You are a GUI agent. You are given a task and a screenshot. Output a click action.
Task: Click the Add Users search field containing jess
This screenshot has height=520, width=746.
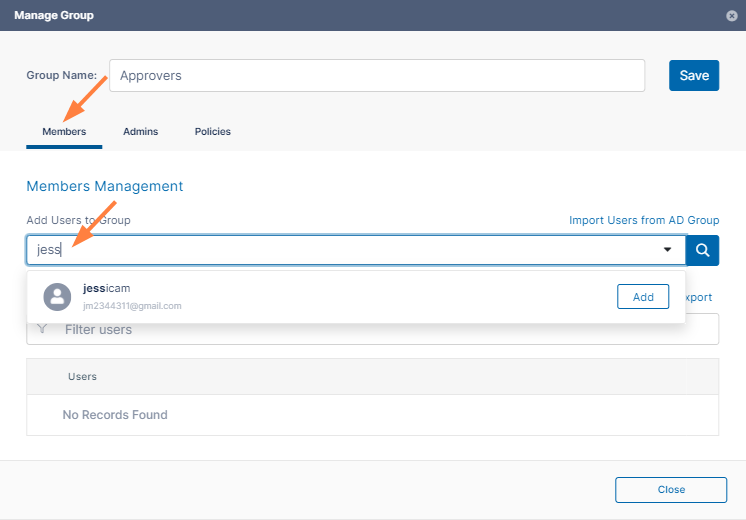pos(340,251)
